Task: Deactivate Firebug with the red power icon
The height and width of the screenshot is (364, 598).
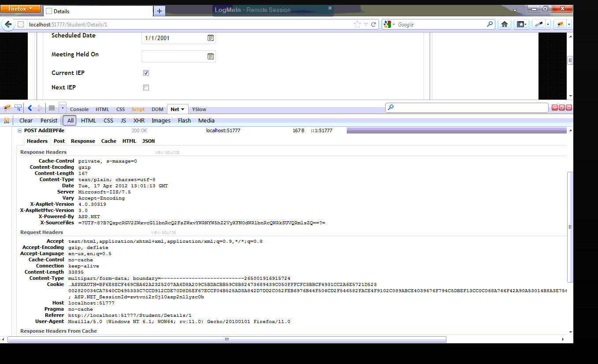Action: pos(569,108)
